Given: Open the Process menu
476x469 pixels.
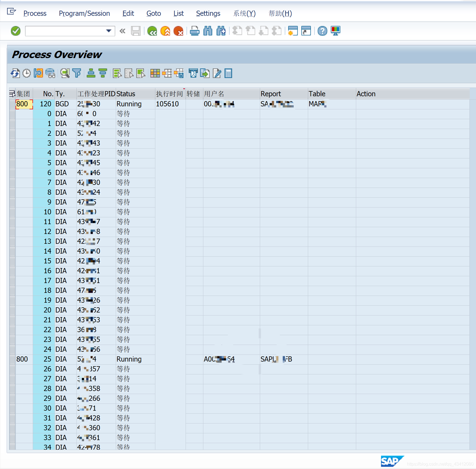Looking at the screenshot, I should point(35,13).
